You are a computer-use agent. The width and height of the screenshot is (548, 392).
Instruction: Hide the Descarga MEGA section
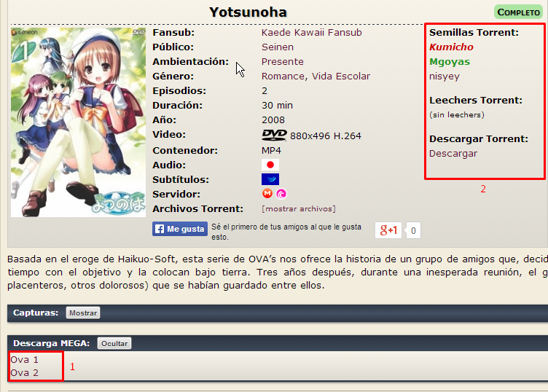point(114,343)
